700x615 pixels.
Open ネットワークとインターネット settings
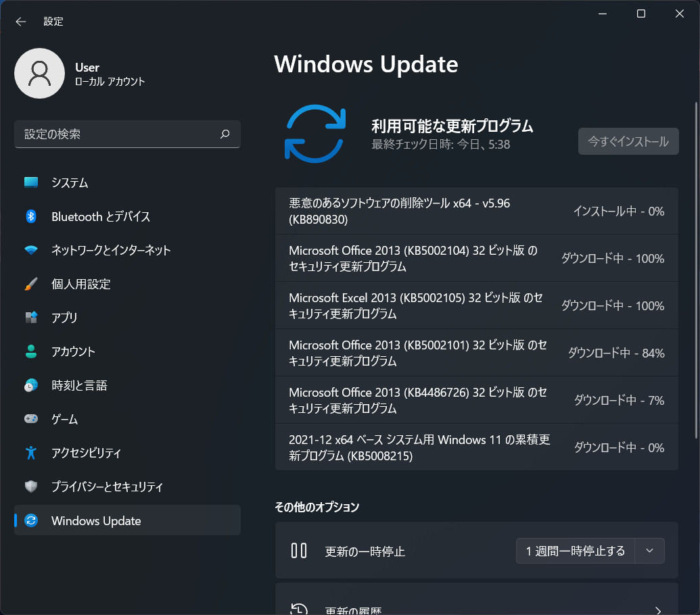point(127,250)
